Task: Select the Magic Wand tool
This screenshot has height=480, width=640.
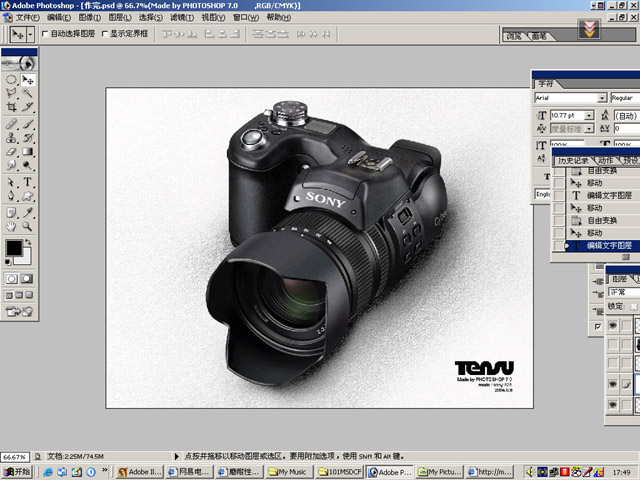Action: point(27,93)
